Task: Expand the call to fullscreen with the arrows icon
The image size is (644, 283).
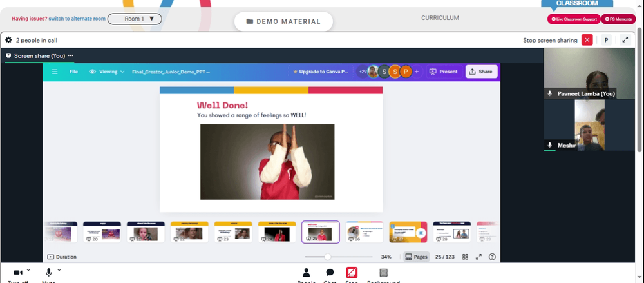Action: tap(625, 40)
